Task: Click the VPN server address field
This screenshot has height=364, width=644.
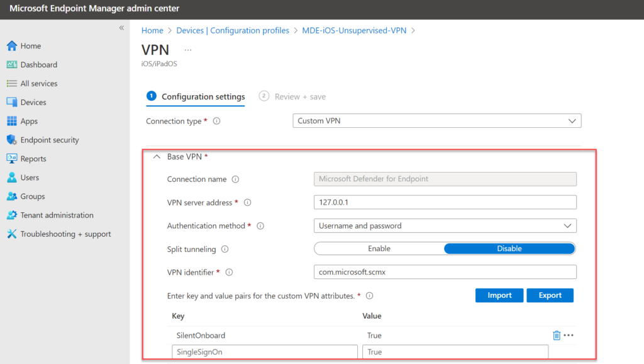Action: point(445,202)
